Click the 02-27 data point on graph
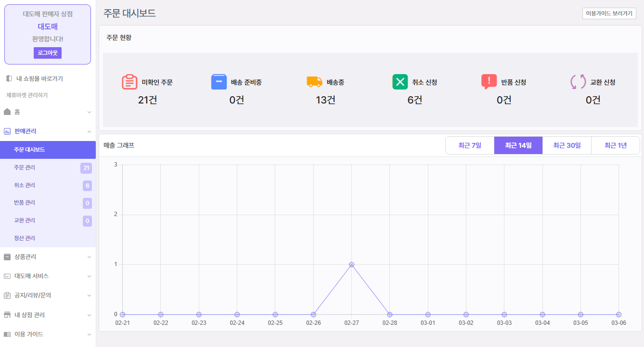The height and width of the screenshot is (347, 644). pyautogui.click(x=352, y=265)
